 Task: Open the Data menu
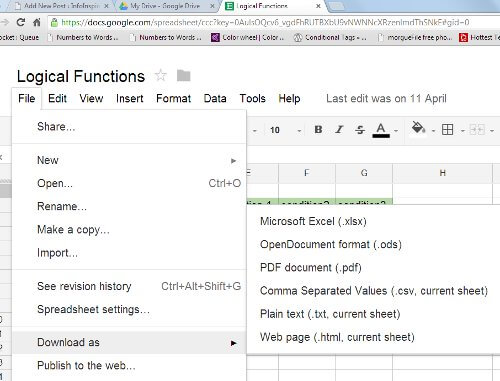pyautogui.click(x=215, y=99)
